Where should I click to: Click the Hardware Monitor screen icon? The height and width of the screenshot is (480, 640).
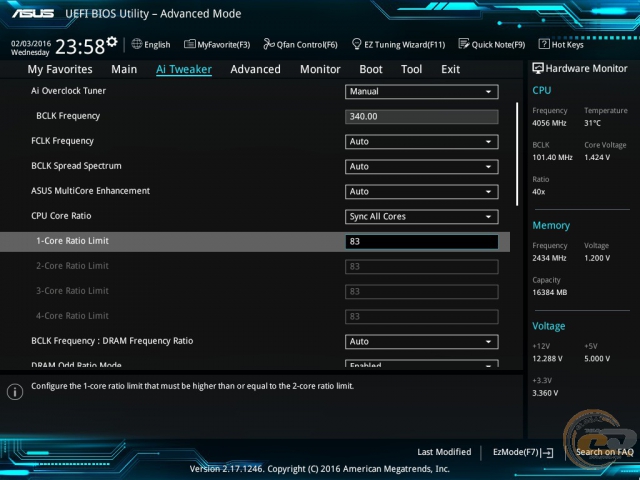[538, 68]
